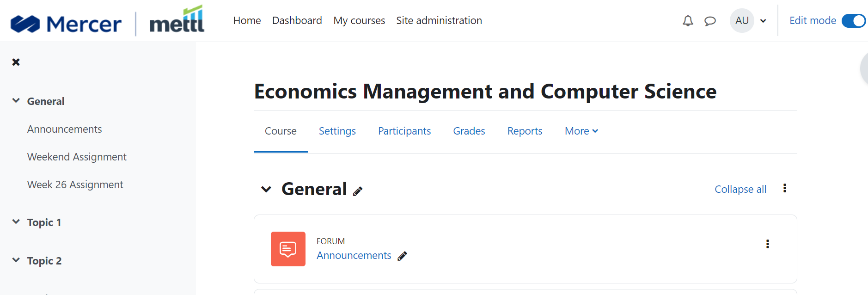Open Announcements activity three-dot menu
The width and height of the screenshot is (868, 295).
point(767,244)
